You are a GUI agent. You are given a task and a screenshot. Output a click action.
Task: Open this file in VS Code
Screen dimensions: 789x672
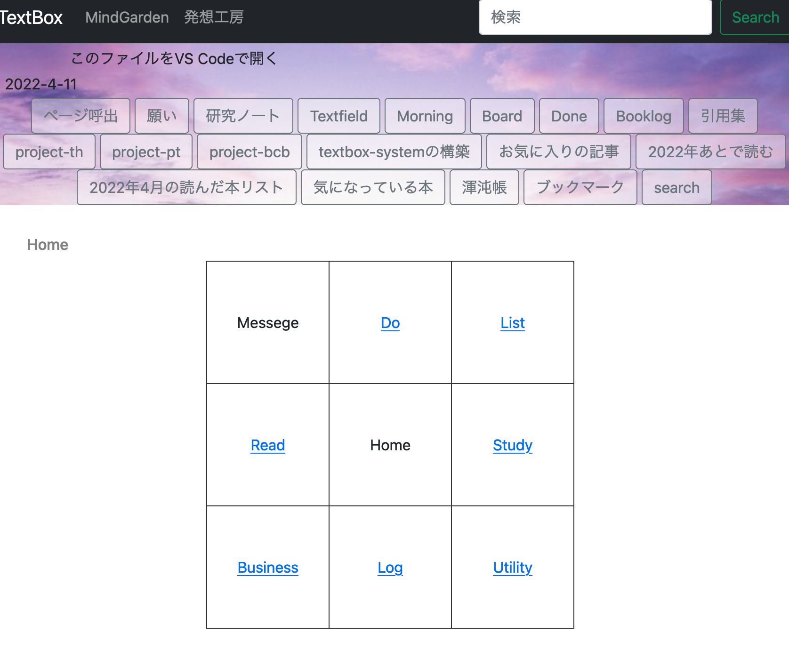pyautogui.click(x=173, y=58)
